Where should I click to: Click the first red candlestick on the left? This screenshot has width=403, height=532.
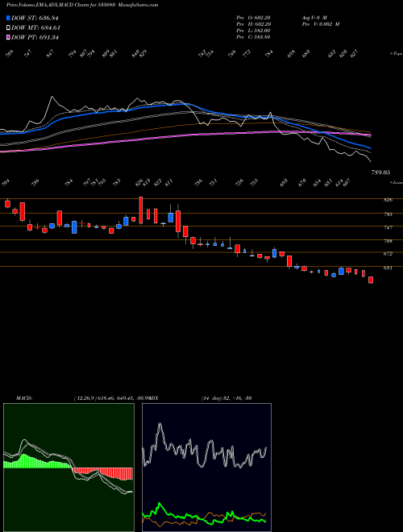tap(7, 203)
